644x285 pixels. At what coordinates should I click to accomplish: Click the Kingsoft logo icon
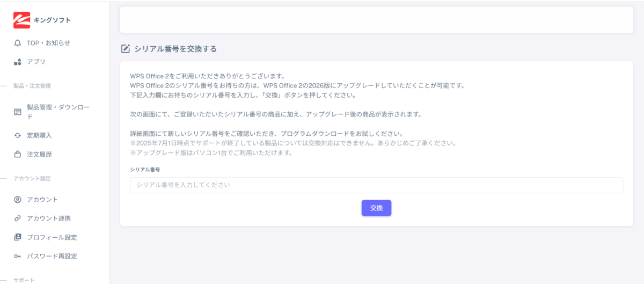pos(21,20)
